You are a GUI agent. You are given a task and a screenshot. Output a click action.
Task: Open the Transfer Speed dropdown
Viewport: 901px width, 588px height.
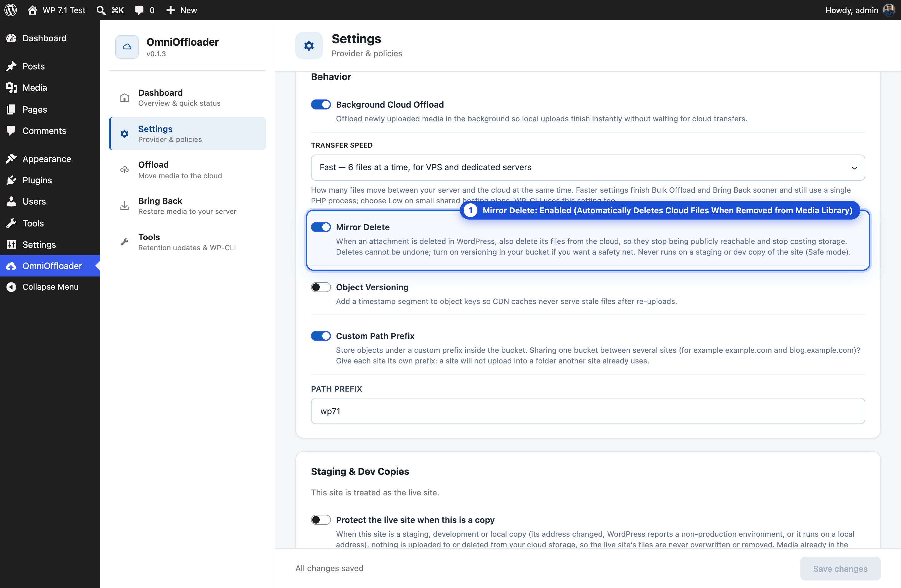588,167
